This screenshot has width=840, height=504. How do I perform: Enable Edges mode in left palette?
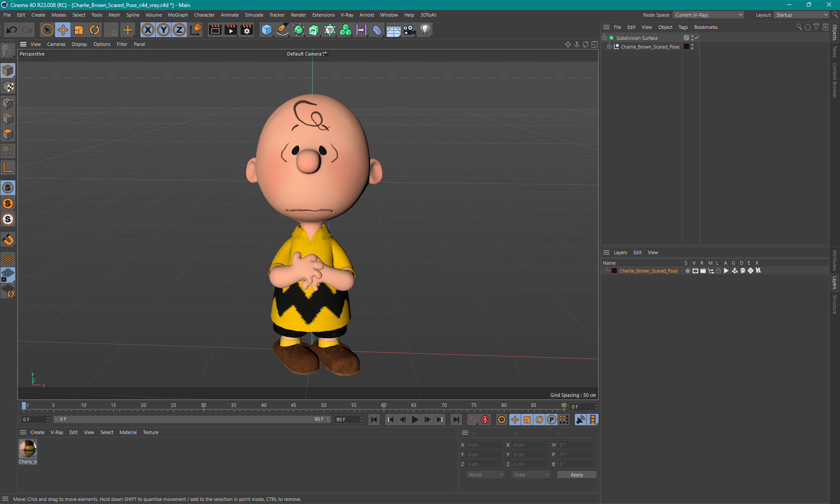coord(8,119)
